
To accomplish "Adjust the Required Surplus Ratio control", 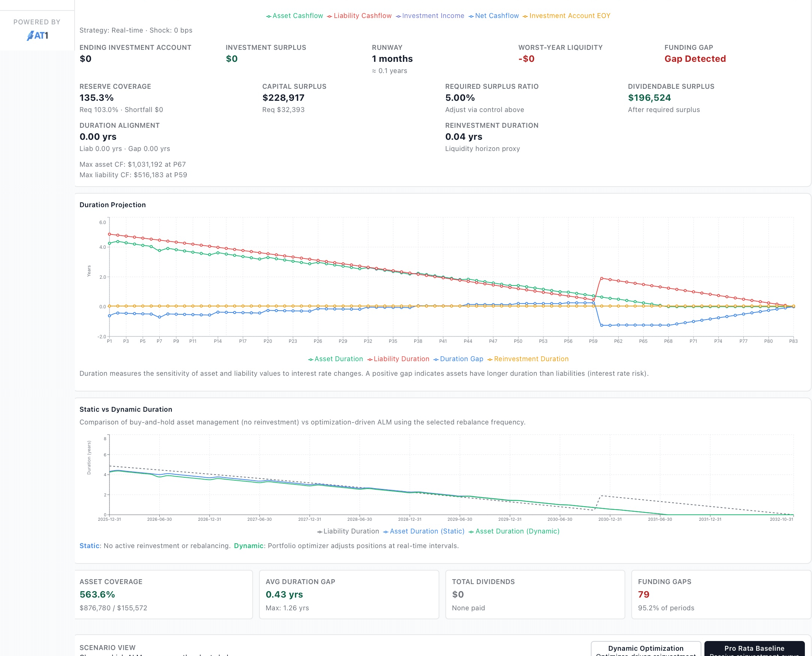I will pos(460,97).
